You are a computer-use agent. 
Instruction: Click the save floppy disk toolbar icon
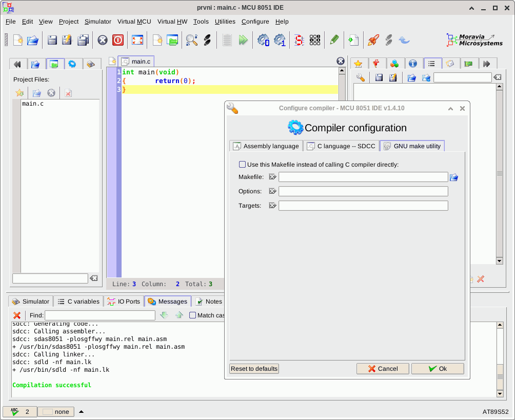coord(52,40)
